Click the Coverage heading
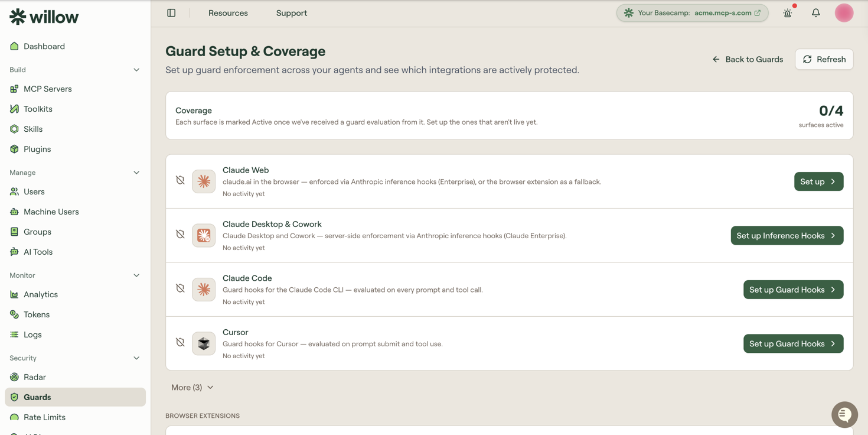This screenshot has width=868, height=435. coord(194,111)
